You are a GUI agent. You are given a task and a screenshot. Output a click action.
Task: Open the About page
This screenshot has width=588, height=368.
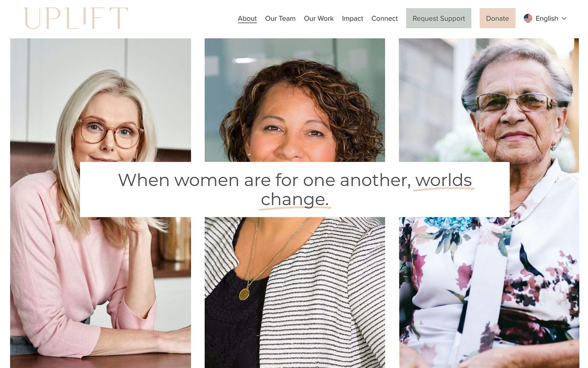coord(247,18)
